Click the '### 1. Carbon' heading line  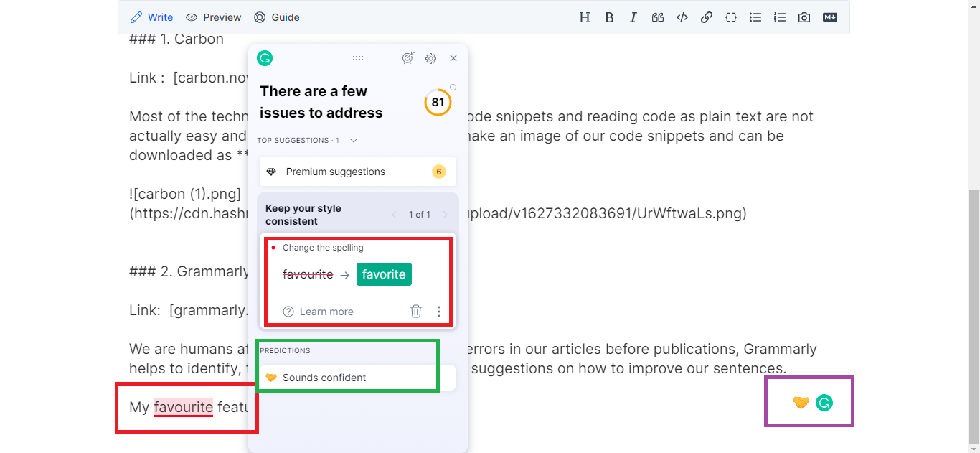pos(176,39)
